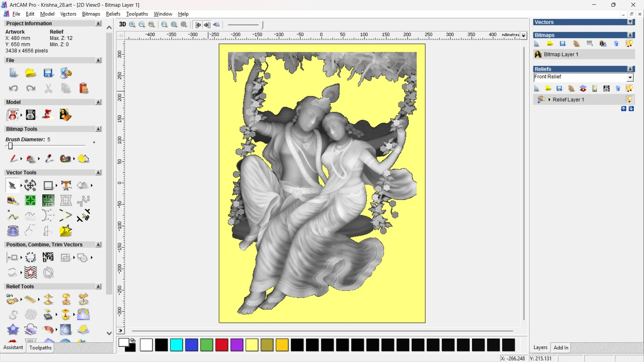Toggle all bitmap layers visibility lightbulb
The width and height of the screenshot is (644, 362).
[x=629, y=44]
